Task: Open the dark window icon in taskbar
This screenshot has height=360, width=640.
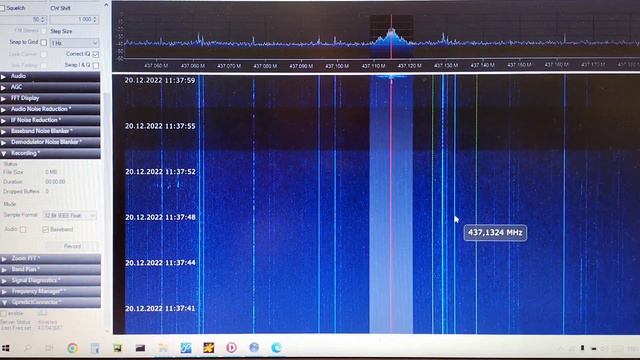Action: 140,348
